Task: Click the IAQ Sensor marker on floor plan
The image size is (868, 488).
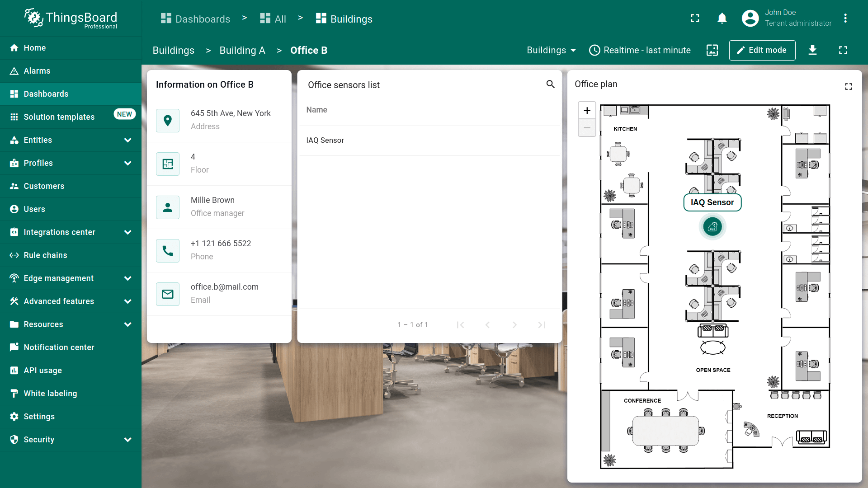Action: tap(712, 227)
